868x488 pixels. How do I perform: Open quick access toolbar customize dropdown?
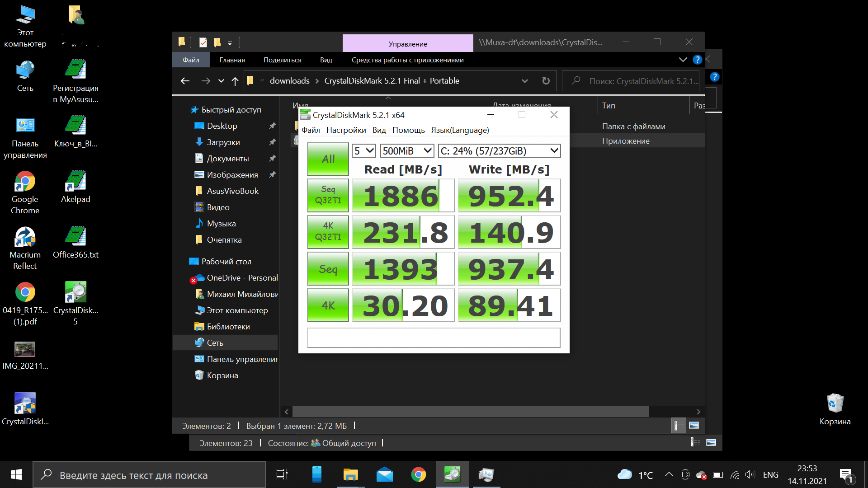click(230, 43)
